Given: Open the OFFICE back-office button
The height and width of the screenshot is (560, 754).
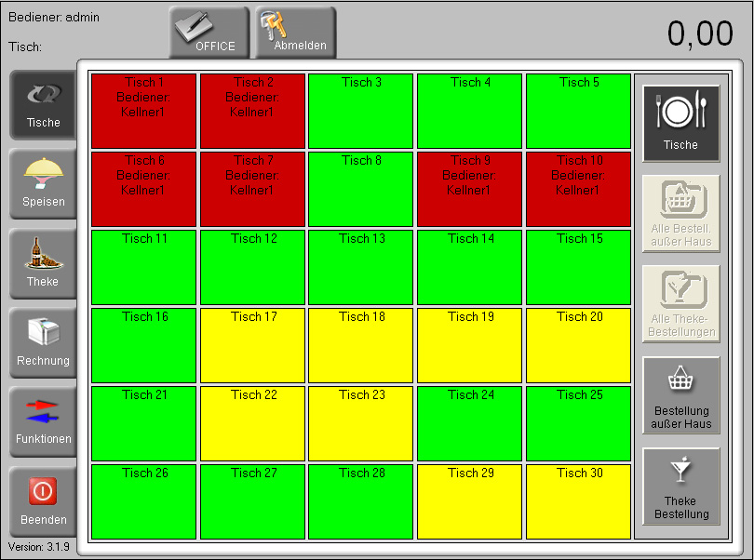Looking at the screenshot, I should click(x=209, y=33).
